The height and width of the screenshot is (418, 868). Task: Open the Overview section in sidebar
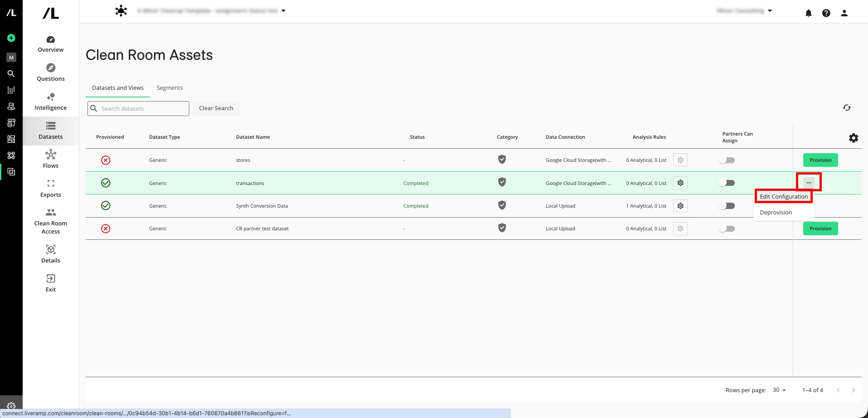(51, 44)
